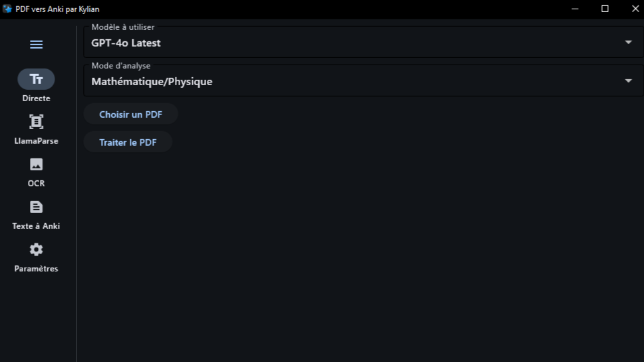Switch to the OCR image icon
This screenshot has width=644, height=362.
click(36, 164)
